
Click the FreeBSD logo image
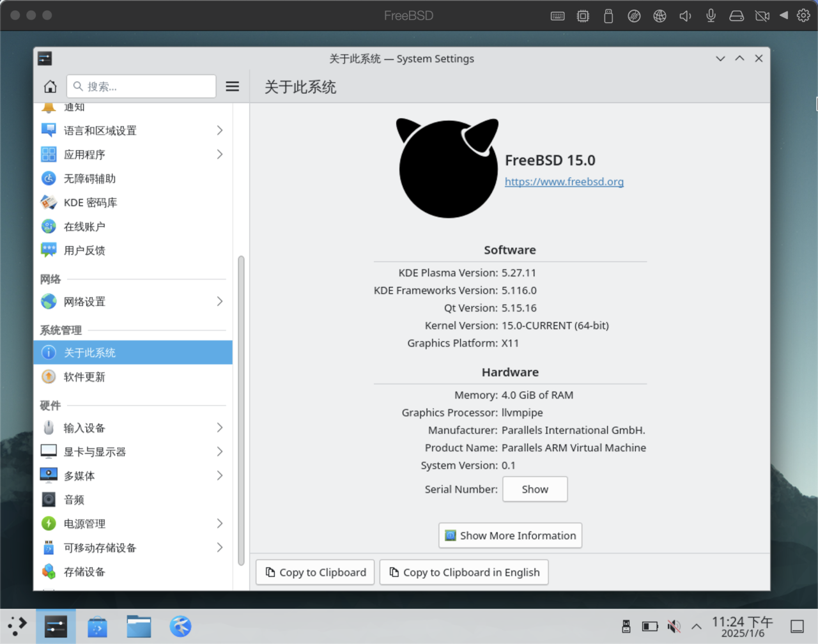[447, 168]
